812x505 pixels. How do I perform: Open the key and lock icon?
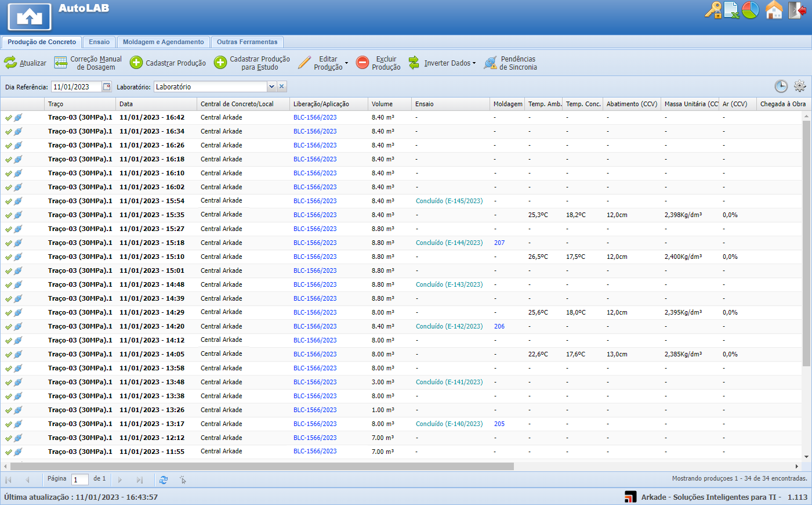click(713, 10)
